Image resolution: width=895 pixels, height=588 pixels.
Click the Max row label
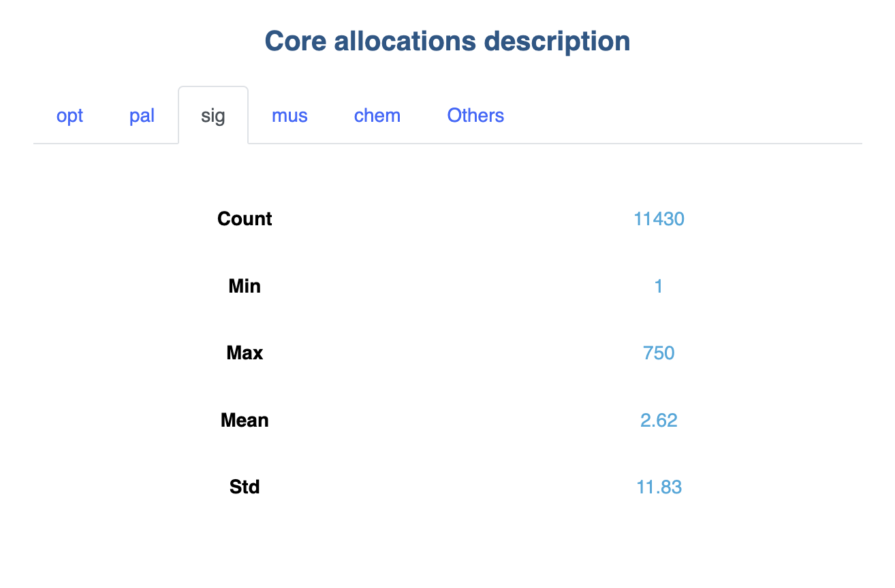(245, 353)
